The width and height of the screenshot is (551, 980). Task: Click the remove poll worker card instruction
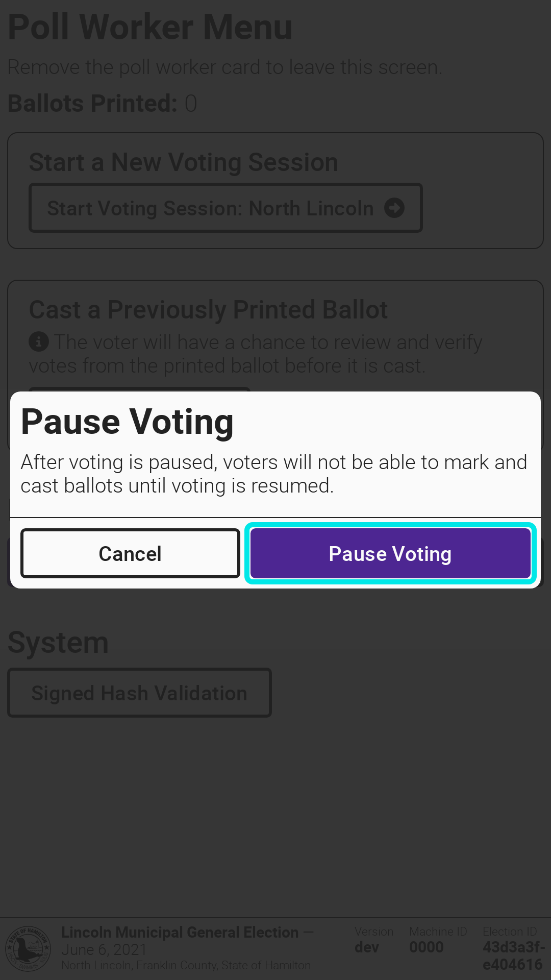(225, 67)
